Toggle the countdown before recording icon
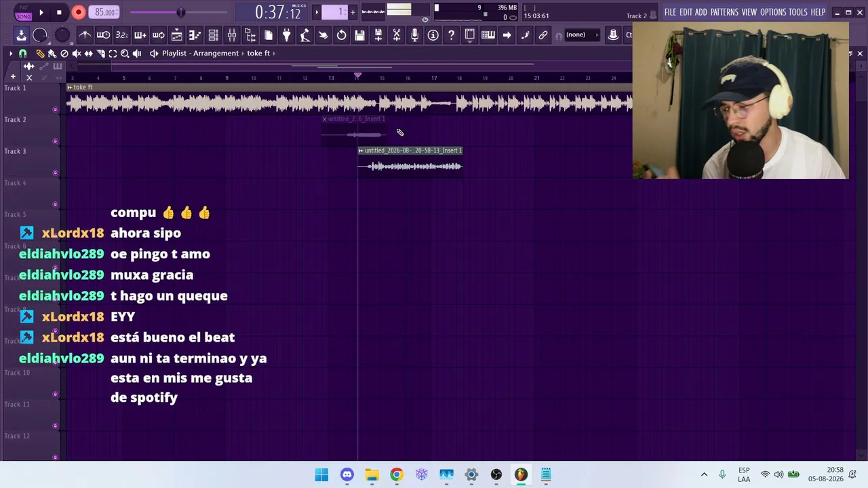The width and height of the screenshot is (868, 488). point(121,35)
